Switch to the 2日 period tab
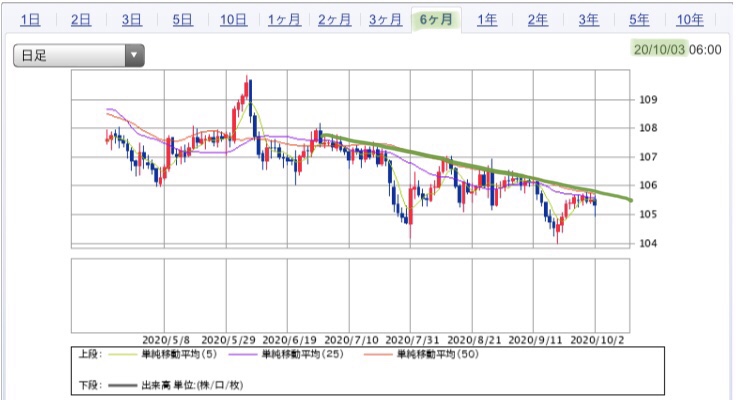This screenshot has width=736, height=400. coord(81,20)
